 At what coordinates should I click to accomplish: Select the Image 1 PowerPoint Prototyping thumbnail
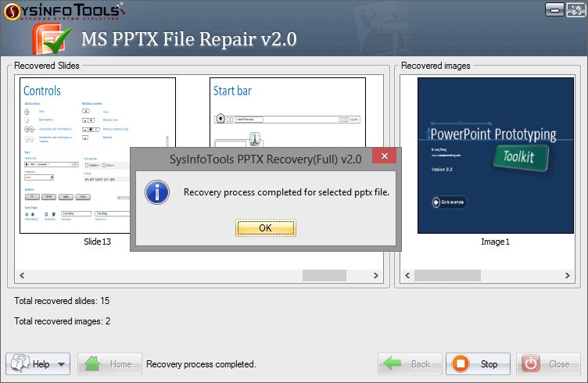pyautogui.click(x=496, y=156)
